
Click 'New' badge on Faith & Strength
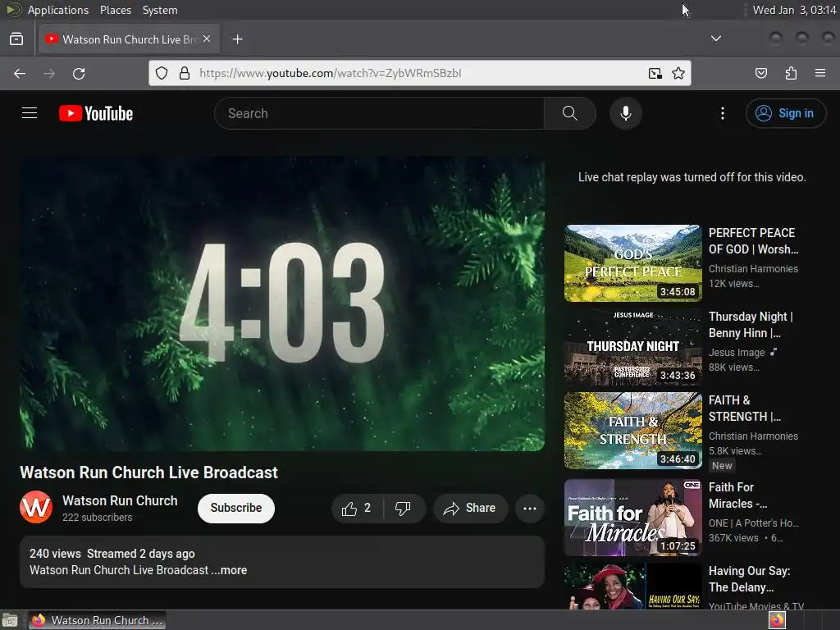tap(722, 466)
